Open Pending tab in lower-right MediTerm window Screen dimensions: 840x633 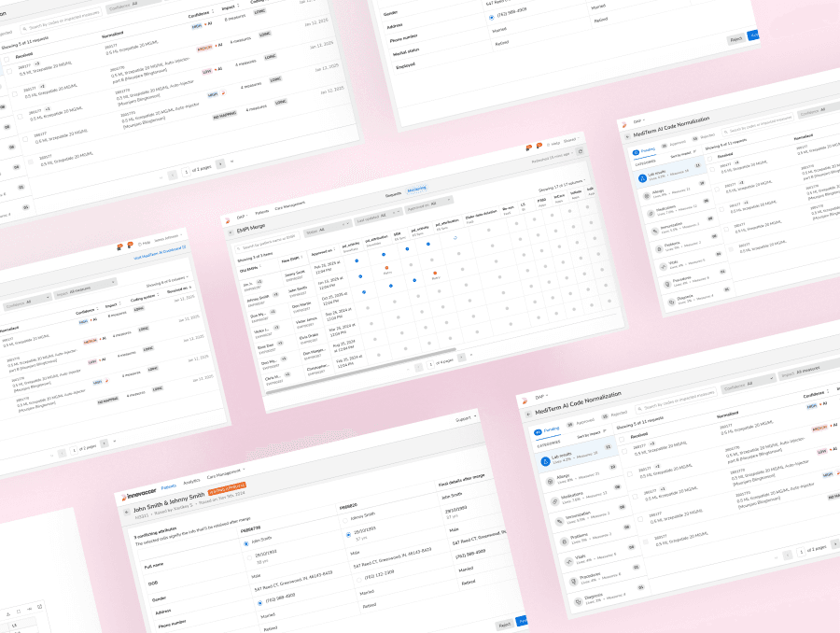(x=547, y=429)
